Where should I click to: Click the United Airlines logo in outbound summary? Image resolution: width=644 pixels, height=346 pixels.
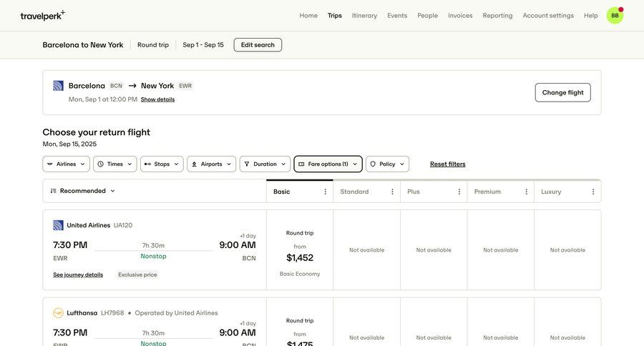point(58,86)
